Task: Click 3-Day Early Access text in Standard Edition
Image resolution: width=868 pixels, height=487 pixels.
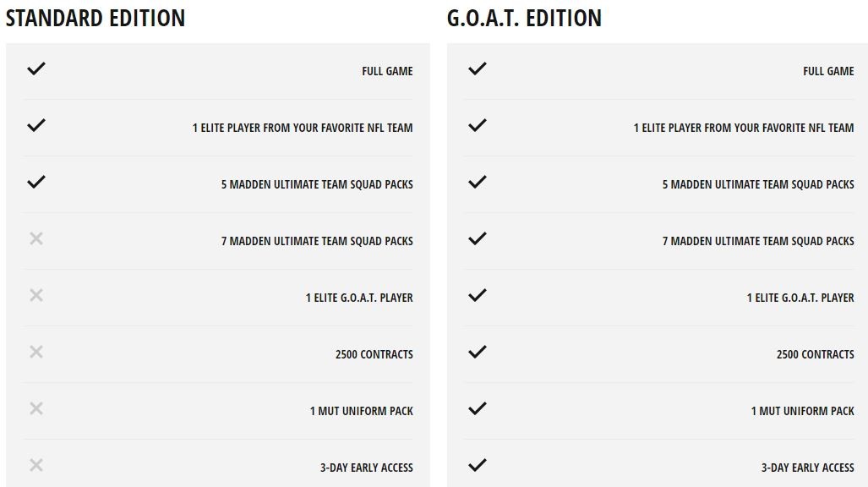Action: click(x=367, y=468)
